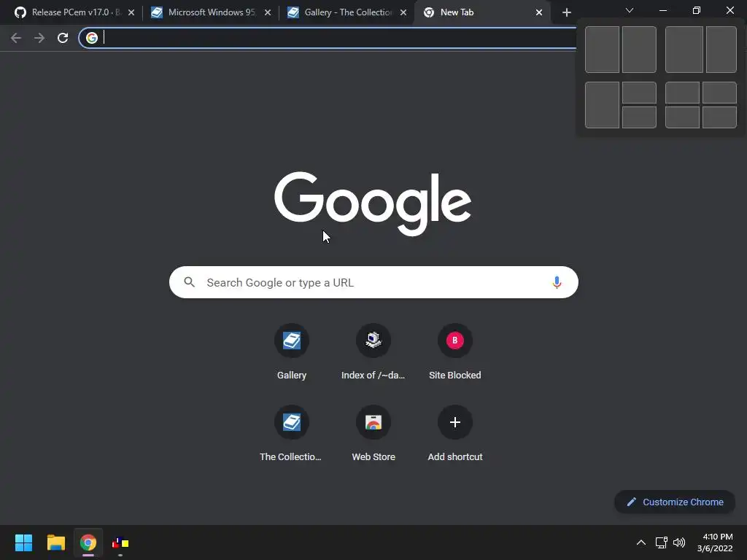Click the Google icon in address bar
Screen dimensions: 747x560
(92, 38)
